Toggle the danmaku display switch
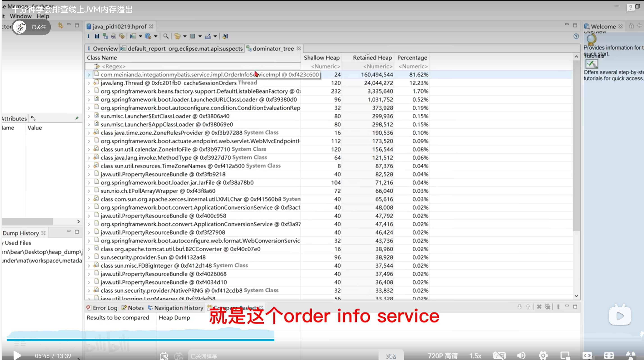This screenshot has width=644, height=360. point(164,356)
